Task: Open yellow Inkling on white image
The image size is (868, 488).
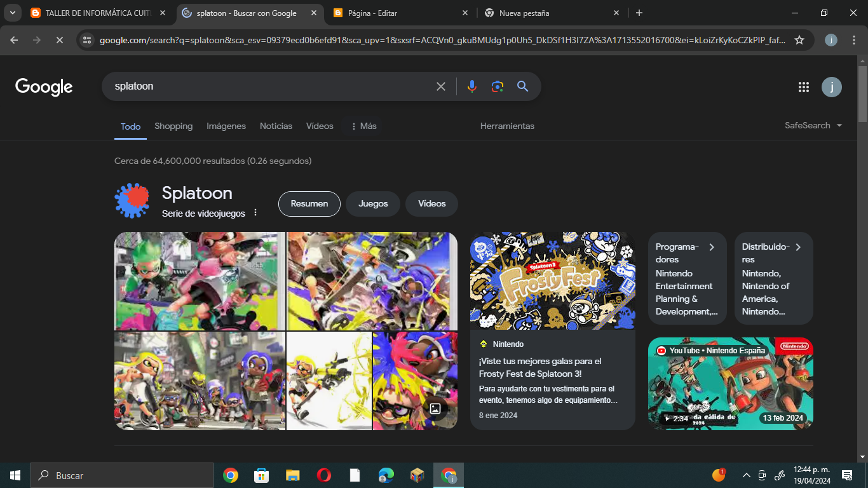Action: (329, 381)
